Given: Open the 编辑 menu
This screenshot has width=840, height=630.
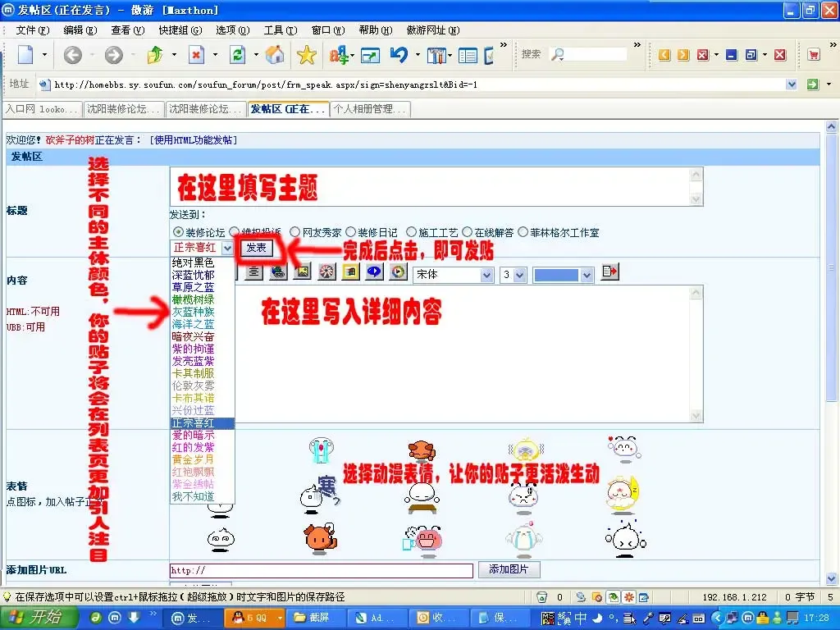Looking at the screenshot, I should pyautogui.click(x=80, y=30).
